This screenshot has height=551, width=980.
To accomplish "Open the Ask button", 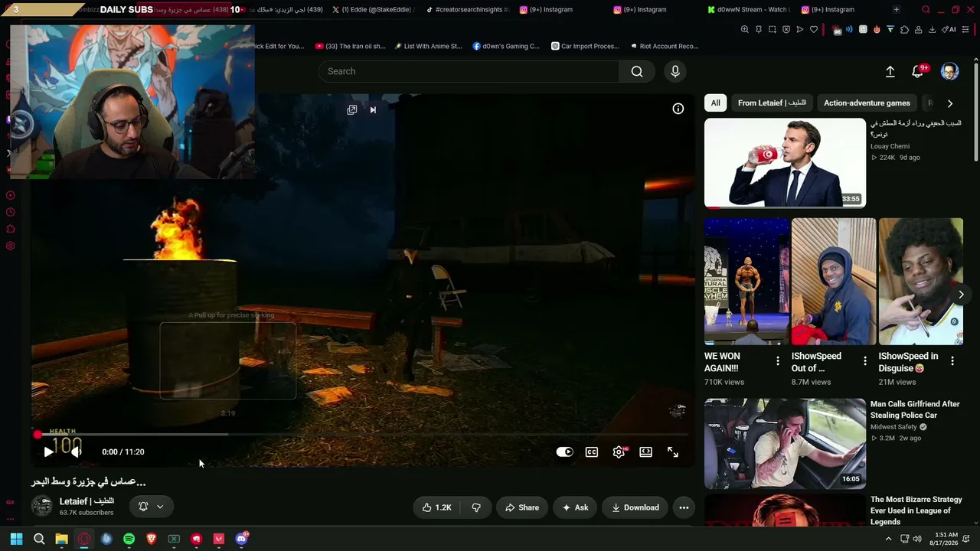I will (x=575, y=507).
